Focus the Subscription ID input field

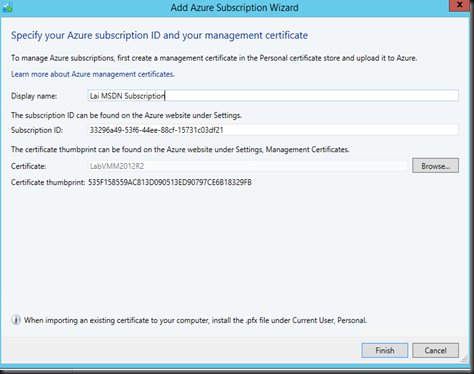(x=273, y=130)
